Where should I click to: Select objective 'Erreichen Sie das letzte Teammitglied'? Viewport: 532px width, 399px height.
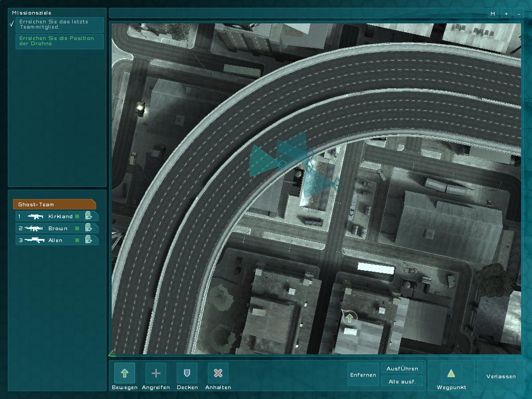[60, 24]
